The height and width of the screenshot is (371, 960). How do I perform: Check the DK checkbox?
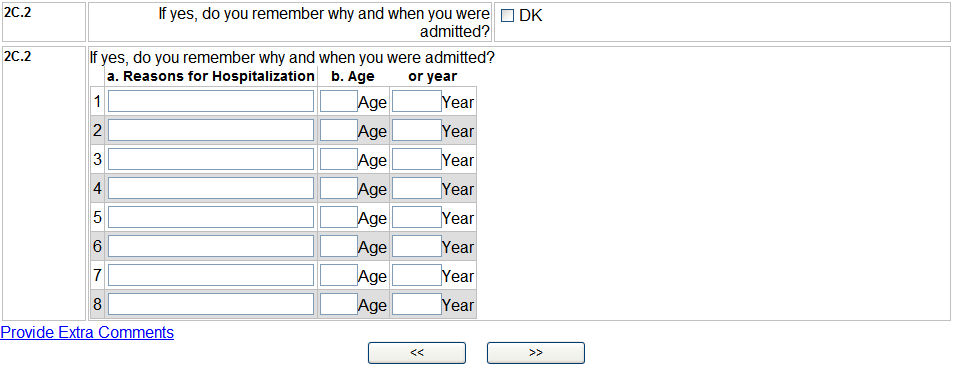point(507,17)
